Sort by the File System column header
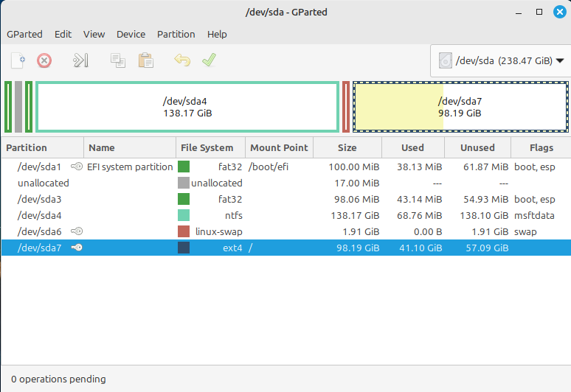 pos(210,147)
